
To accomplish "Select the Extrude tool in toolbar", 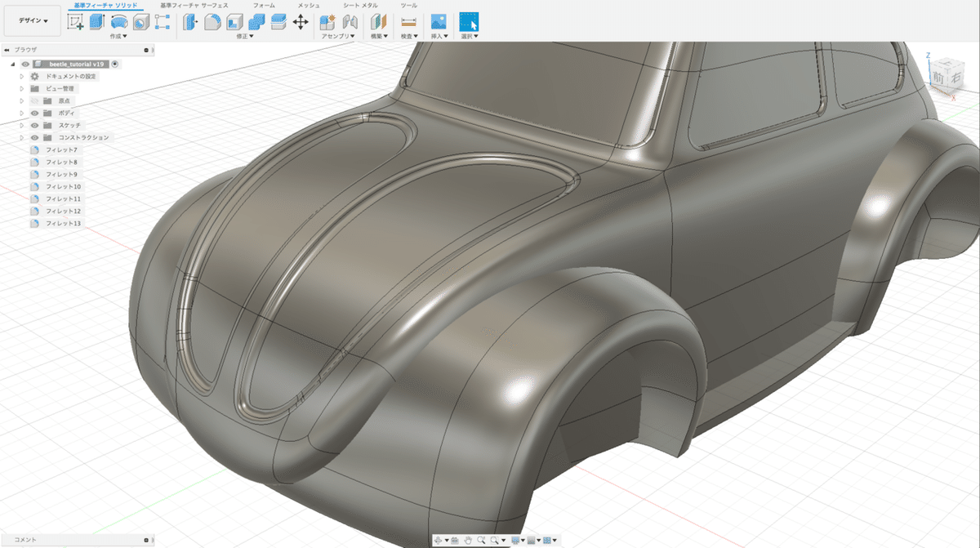I will pos(97,22).
